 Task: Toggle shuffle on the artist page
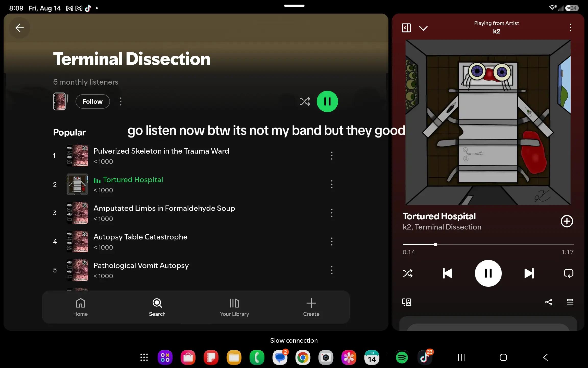(305, 101)
